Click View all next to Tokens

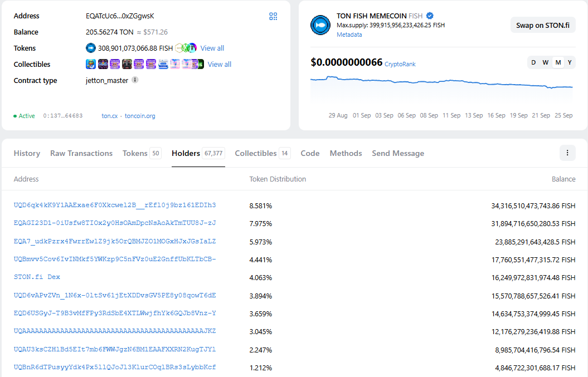(212, 48)
